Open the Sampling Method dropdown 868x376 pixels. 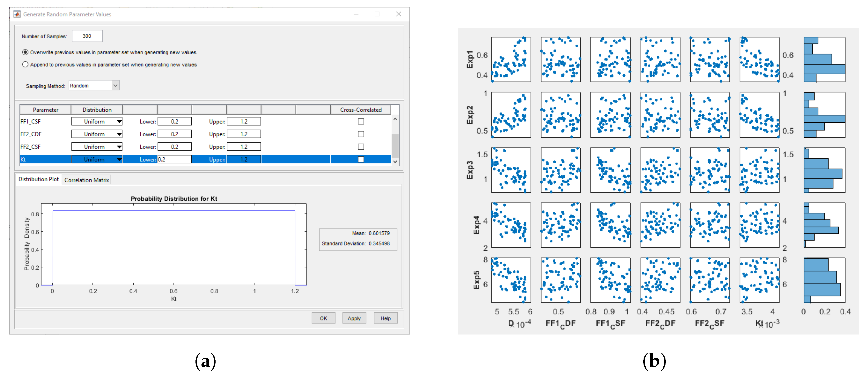[x=115, y=86]
